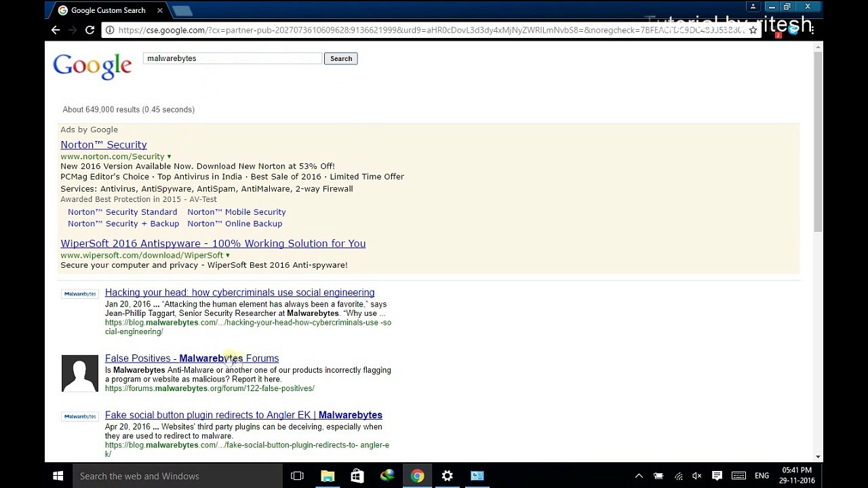This screenshot has height=488, width=868.
Task: Open the taskbar clock showing 05:41 PM
Action: click(797, 475)
